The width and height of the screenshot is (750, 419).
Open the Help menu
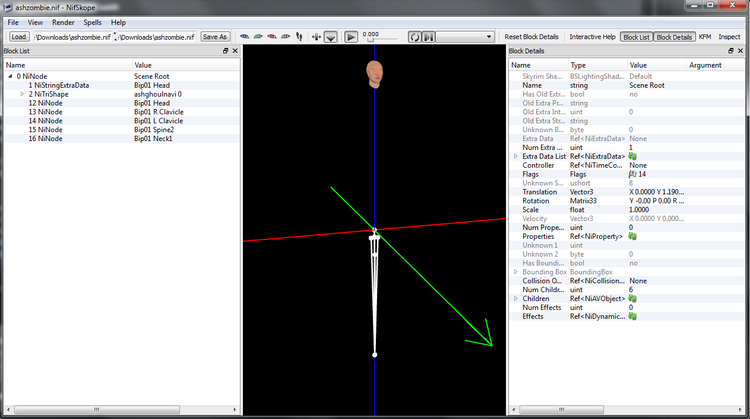click(118, 22)
